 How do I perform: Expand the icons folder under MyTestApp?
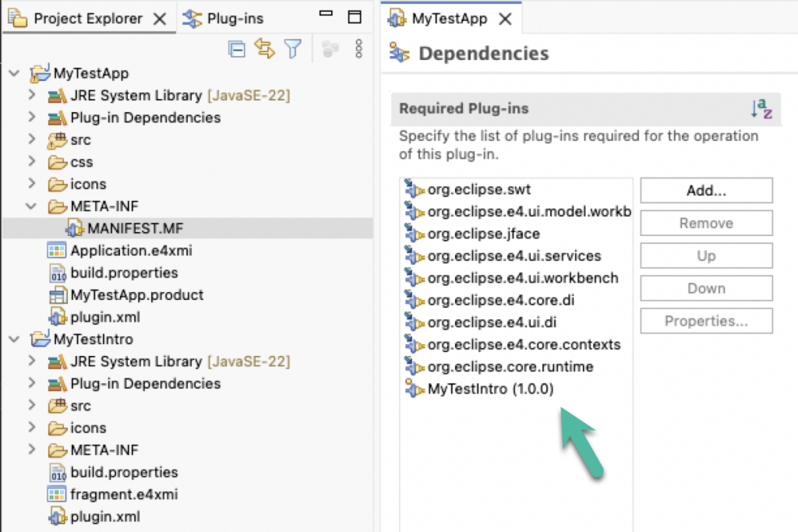pyautogui.click(x=32, y=184)
